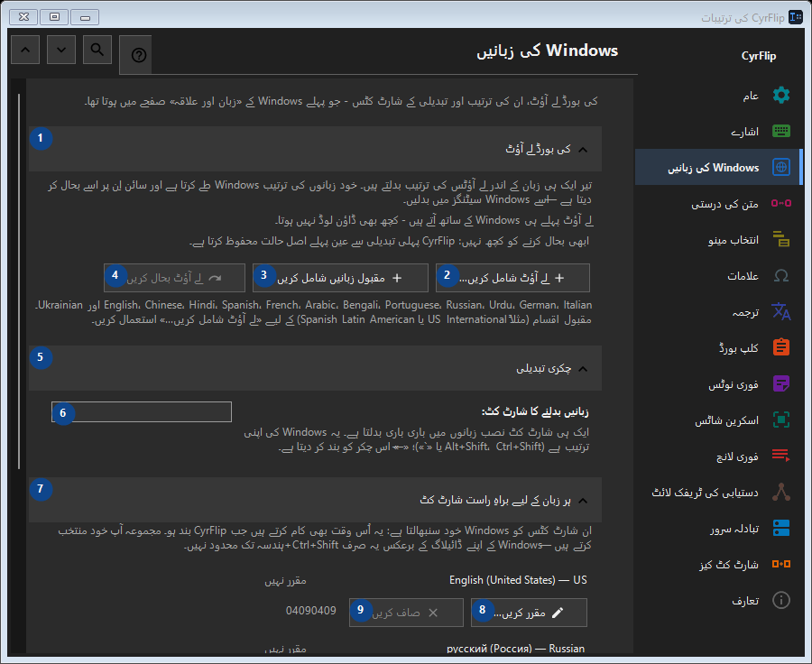Click صاف کریں button for English US
The width and height of the screenshot is (812, 664).
[406, 613]
